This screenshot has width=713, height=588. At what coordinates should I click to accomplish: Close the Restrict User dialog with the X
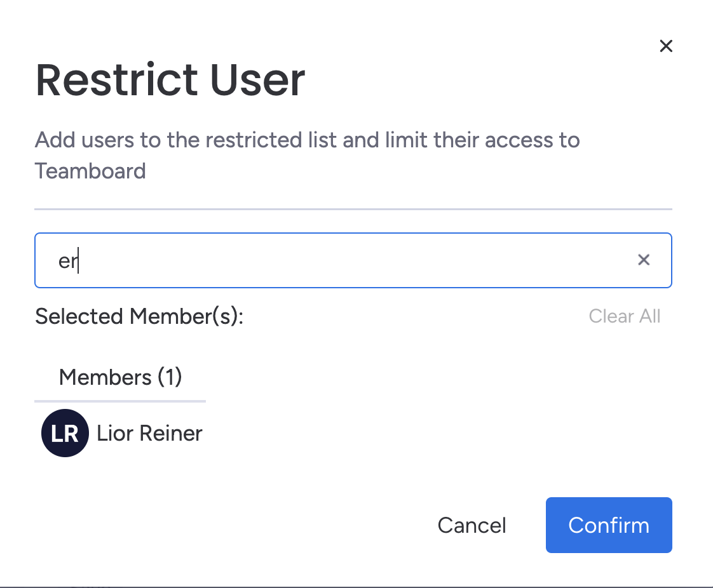coord(666,46)
